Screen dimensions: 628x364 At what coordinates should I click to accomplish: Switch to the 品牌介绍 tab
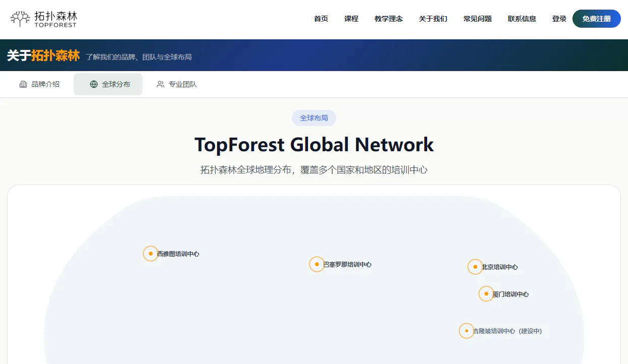point(39,84)
